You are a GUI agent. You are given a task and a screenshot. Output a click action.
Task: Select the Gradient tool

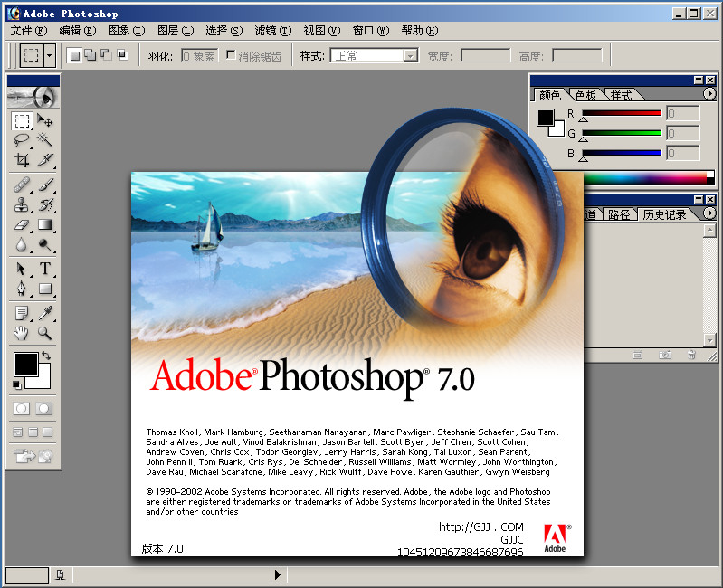pyautogui.click(x=44, y=224)
